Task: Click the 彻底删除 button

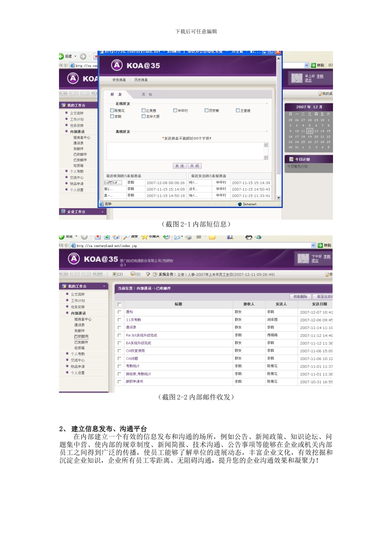Action: coord(300,297)
